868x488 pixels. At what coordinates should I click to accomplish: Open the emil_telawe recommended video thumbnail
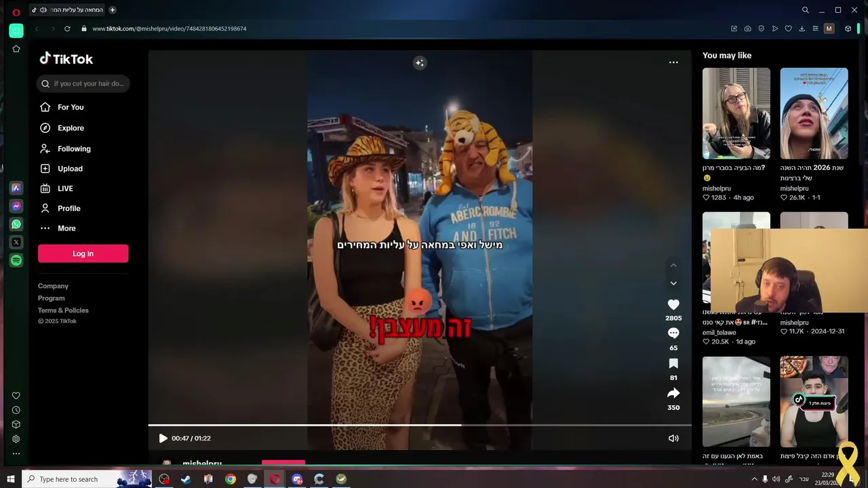736,258
